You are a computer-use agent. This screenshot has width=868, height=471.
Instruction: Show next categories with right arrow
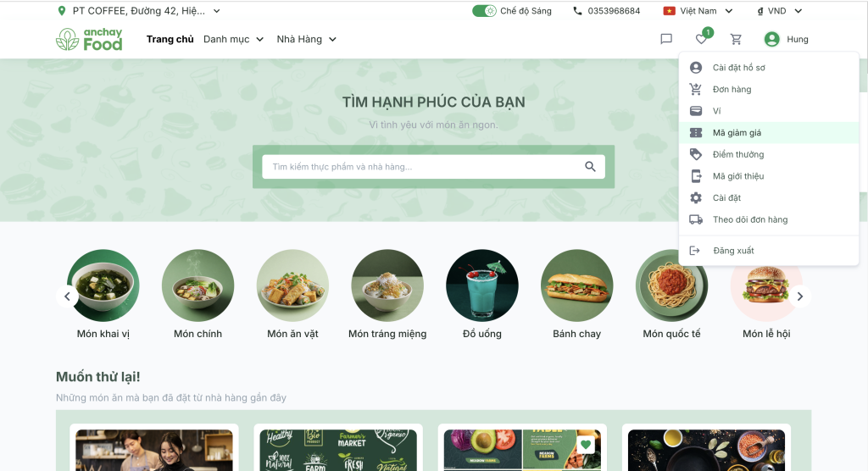tap(800, 296)
